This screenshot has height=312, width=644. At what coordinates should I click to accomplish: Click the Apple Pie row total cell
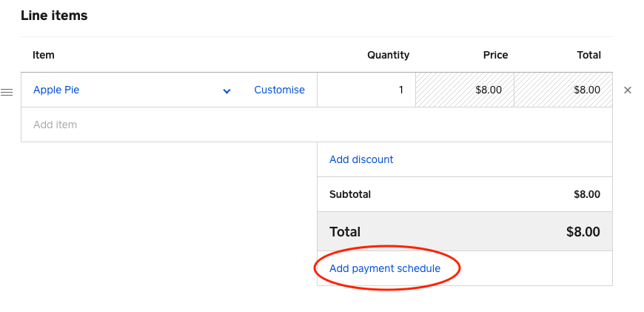click(x=563, y=90)
